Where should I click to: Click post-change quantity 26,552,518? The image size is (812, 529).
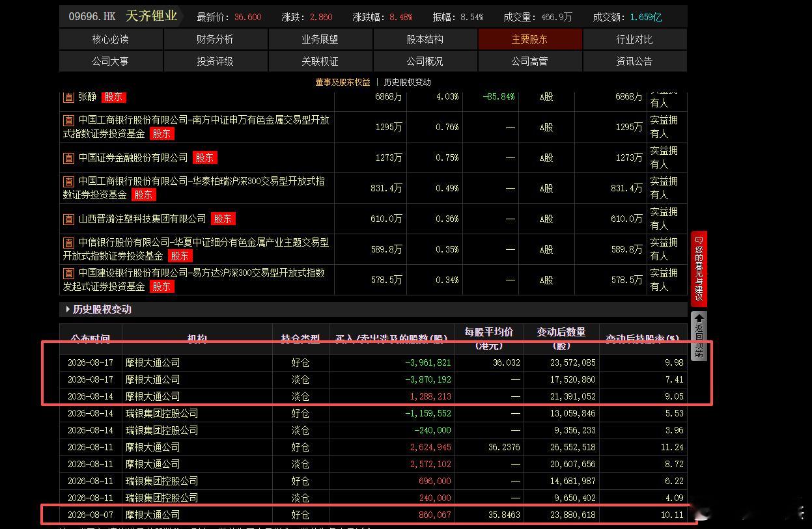coord(572,447)
